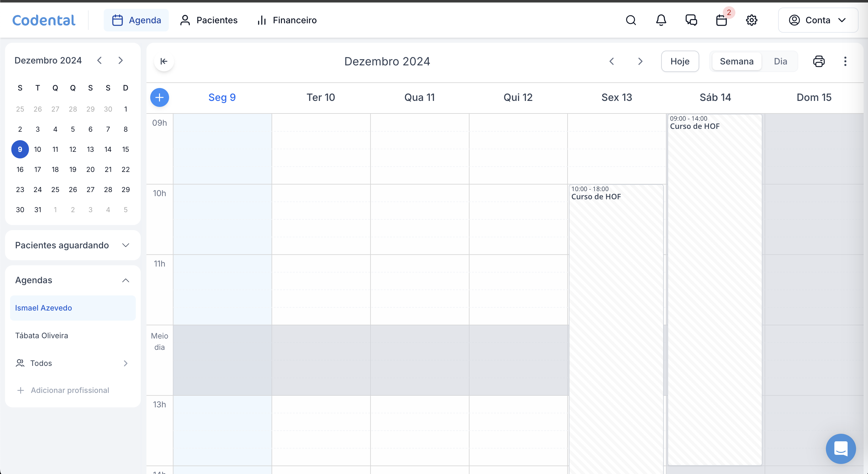Screen dimensions: 868x474
Task: Click the Hoje button
Action: pyautogui.click(x=680, y=61)
